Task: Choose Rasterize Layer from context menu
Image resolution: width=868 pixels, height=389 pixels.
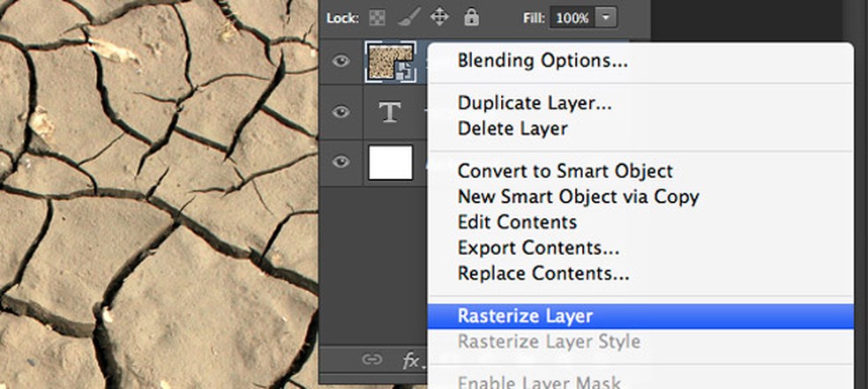Action: (526, 316)
